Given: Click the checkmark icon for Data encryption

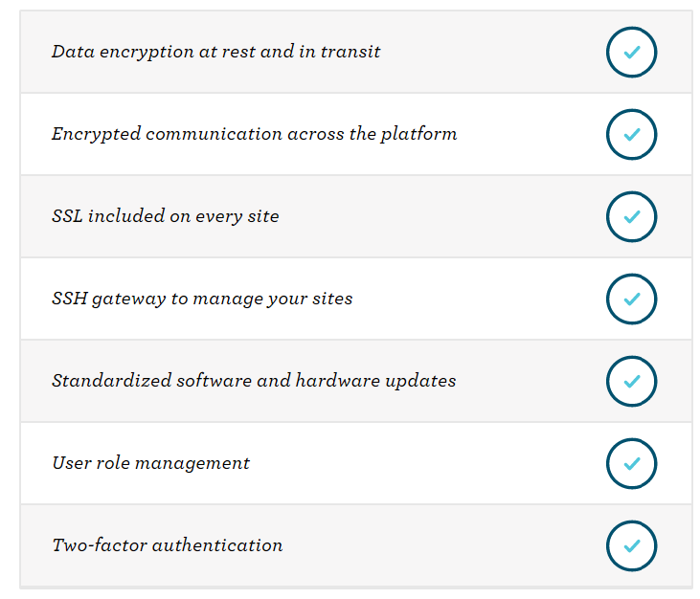Looking at the screenshot, I should click(x=631, y=53).
